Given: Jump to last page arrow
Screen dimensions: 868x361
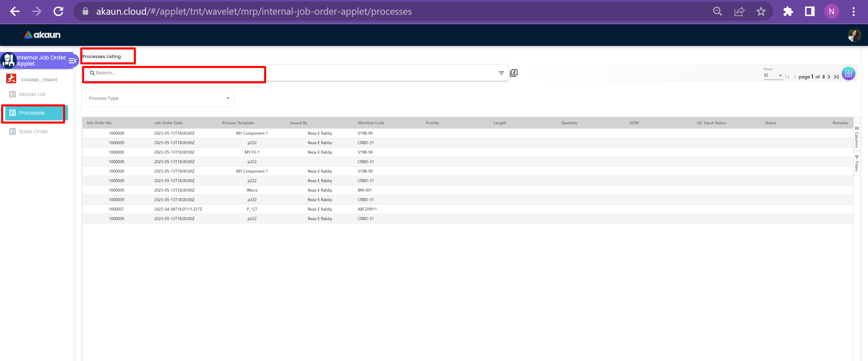Looking at the screenshot, I should click(x=836, y=77).
